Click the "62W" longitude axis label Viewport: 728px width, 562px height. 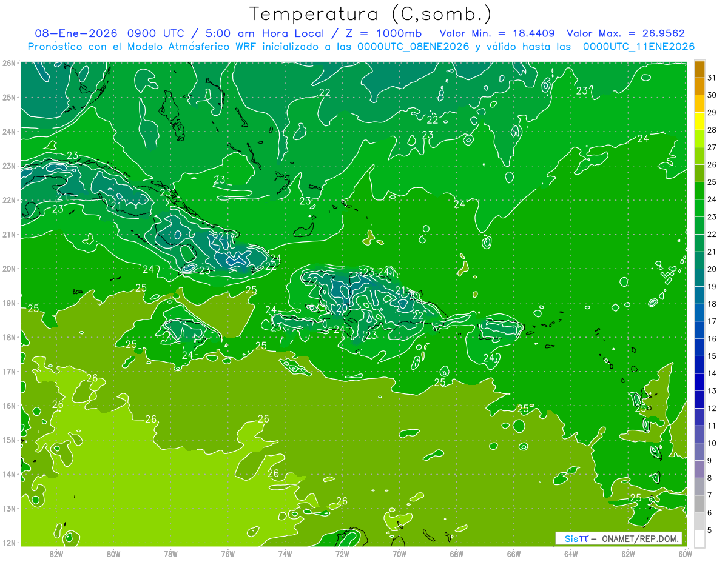628,553
